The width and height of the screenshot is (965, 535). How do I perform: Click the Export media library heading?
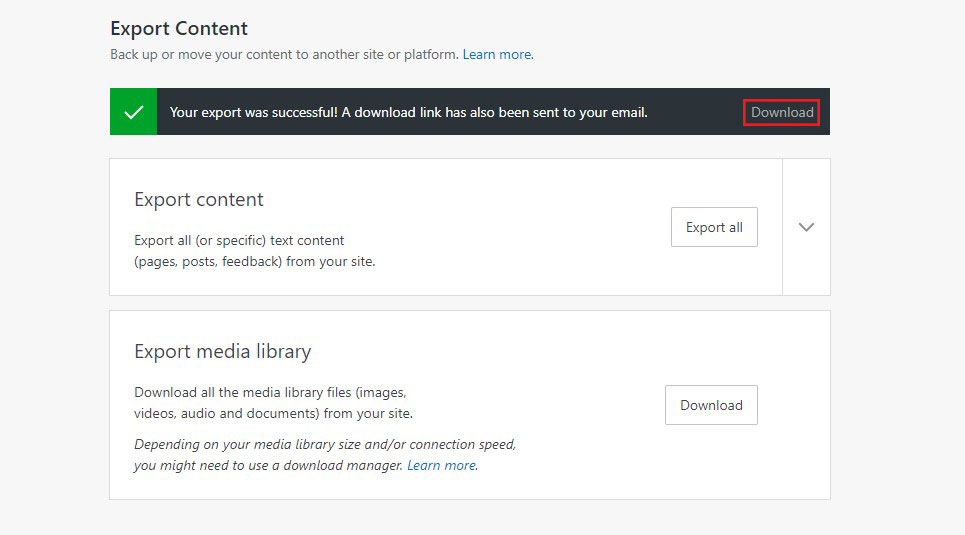click(x=222, y=352)
